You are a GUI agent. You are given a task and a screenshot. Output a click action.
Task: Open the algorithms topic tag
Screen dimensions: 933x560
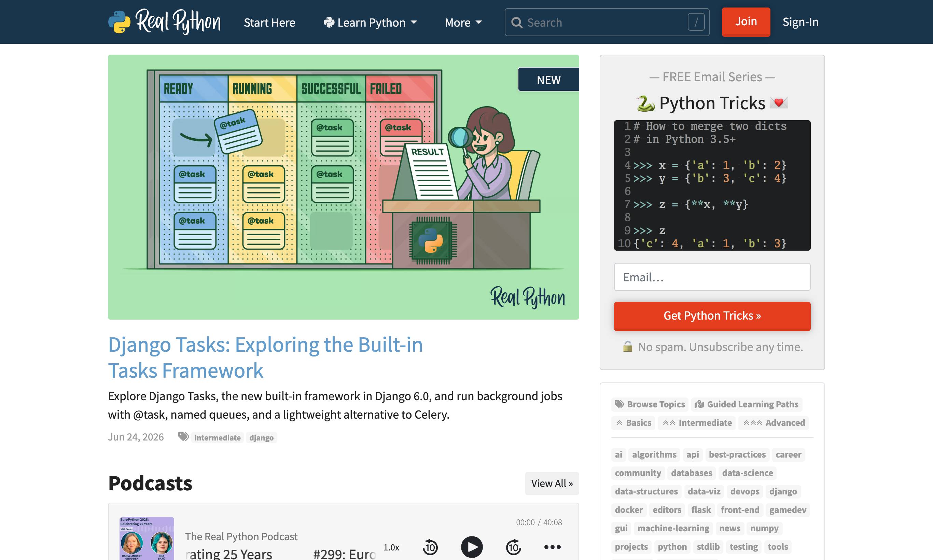tap(654, 454)
